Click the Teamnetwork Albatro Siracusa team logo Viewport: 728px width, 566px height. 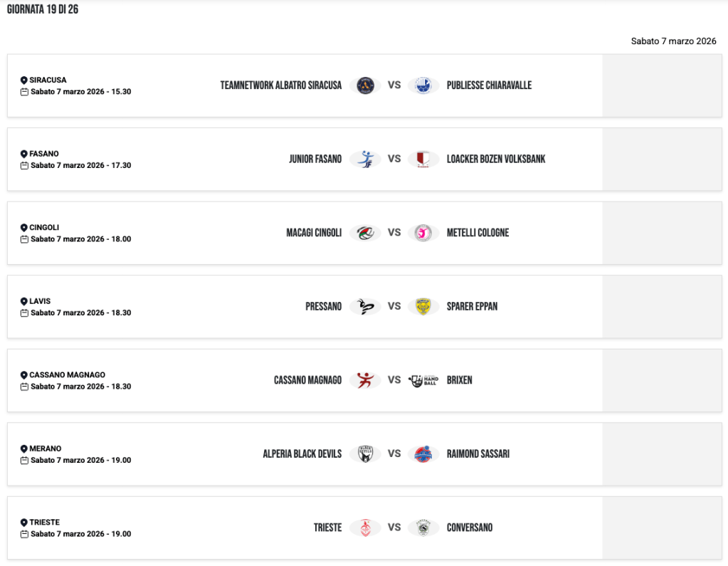365,85
